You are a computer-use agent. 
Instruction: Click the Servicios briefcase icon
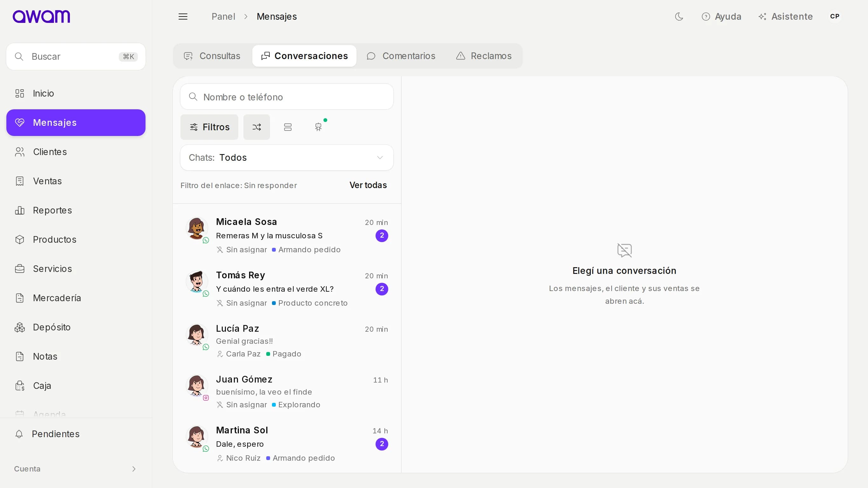(x=20, y=268)
